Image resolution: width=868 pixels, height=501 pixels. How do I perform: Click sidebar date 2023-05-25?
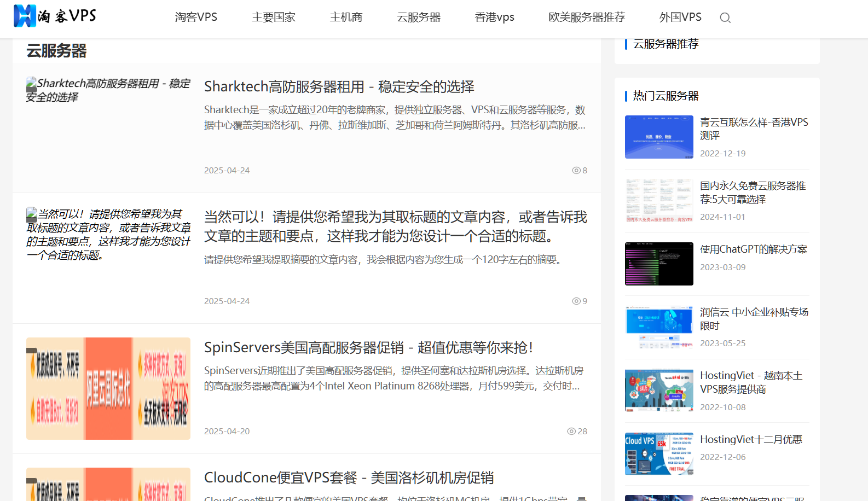click(x=723, y=343)
